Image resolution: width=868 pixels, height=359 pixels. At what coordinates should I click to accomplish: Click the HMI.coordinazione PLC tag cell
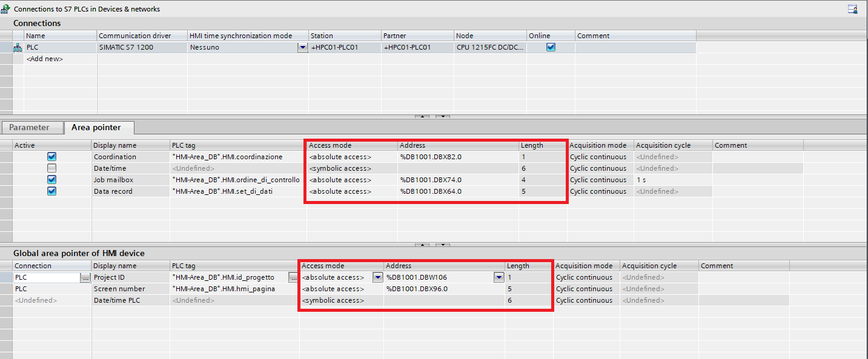point(239,157)
